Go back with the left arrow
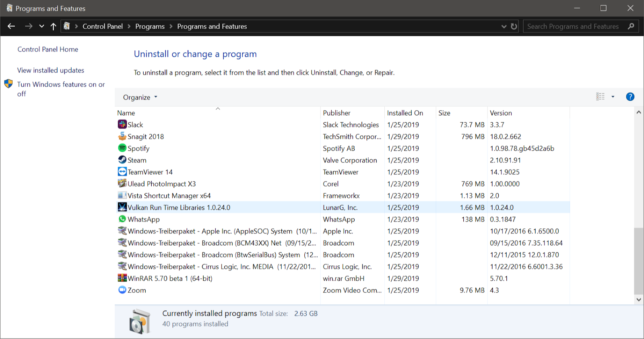Image resolution: width=644 pixels, height=339 pixels. [11, 26]
